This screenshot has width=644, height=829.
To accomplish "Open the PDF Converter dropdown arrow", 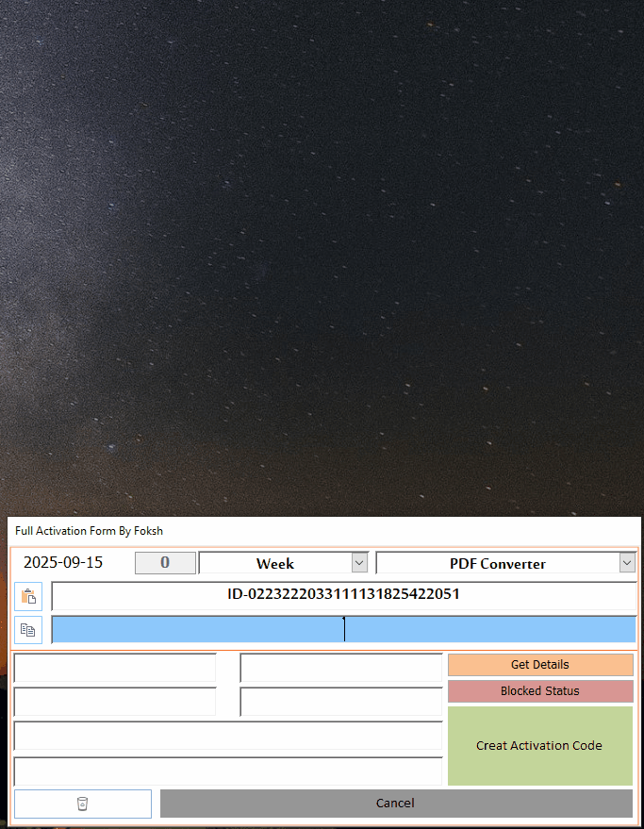I will 627,563.
